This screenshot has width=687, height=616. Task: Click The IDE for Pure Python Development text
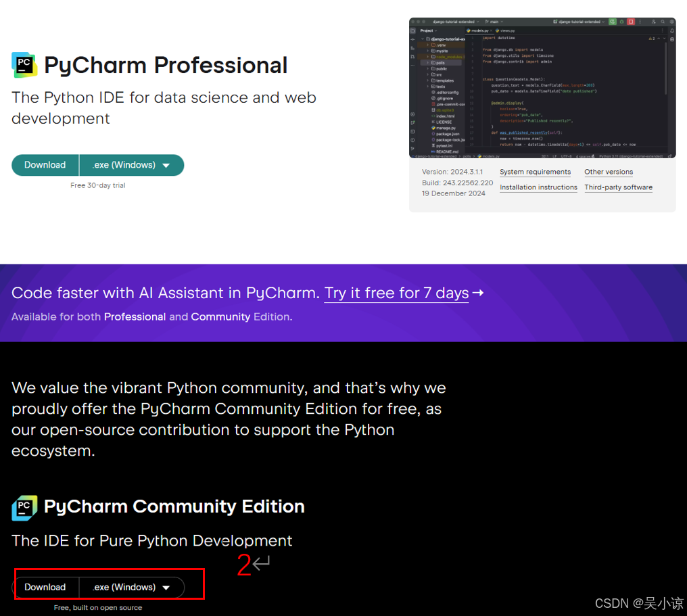pyautogui.click(x=151, y=541)
